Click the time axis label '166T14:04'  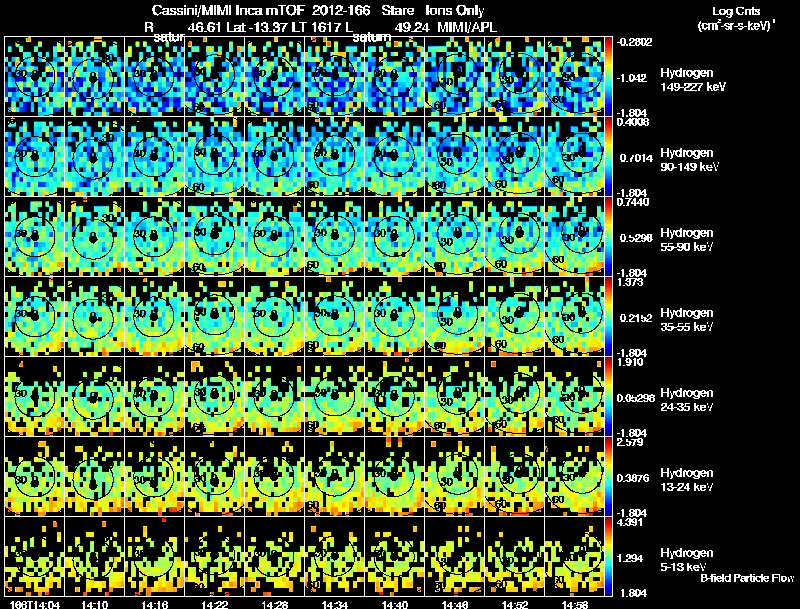pyautogui.click(x=35, y=605)
